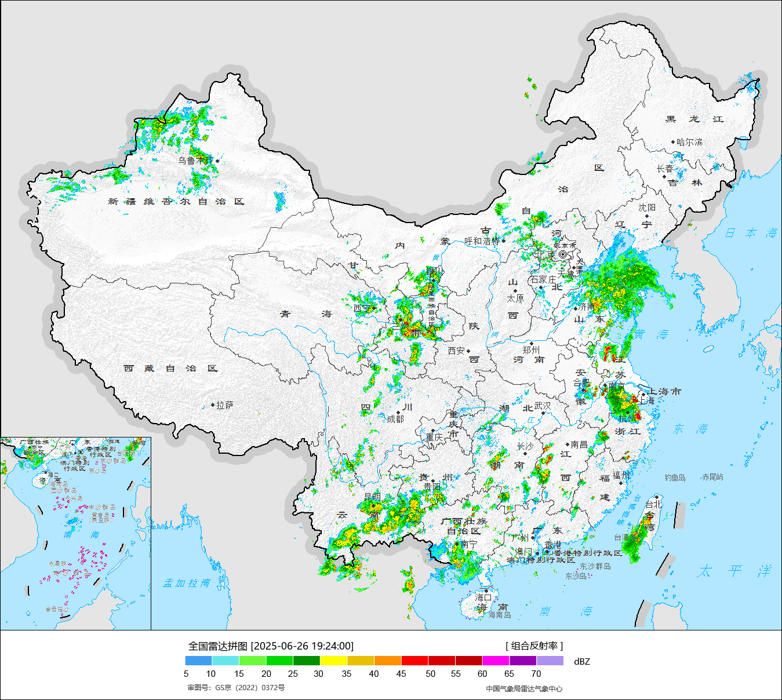
Task: Click the 太平洋 ocean label
Action: 734,571
